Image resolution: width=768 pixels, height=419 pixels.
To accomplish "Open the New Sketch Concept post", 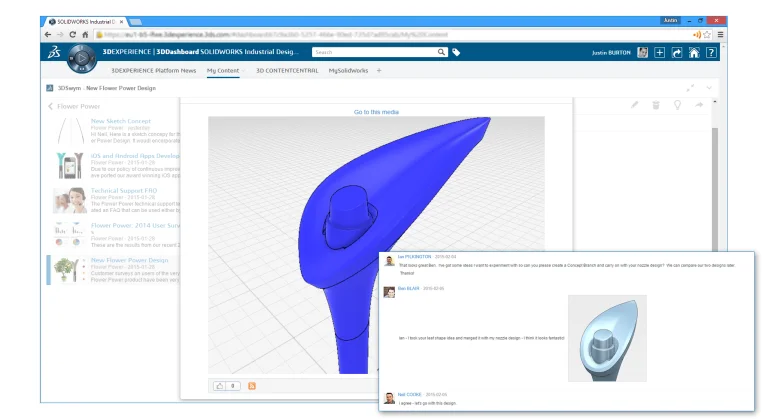I will pyautogui.click(x=121, y=121).
